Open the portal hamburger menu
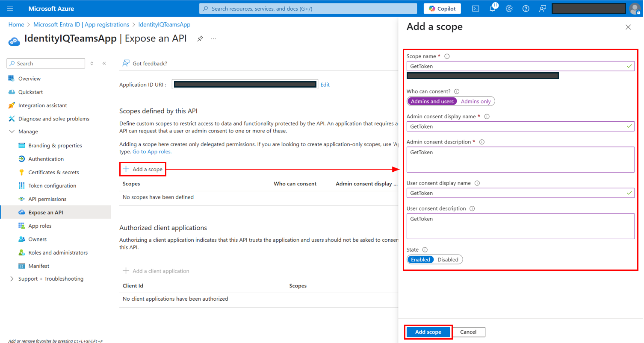 point(10,9)
